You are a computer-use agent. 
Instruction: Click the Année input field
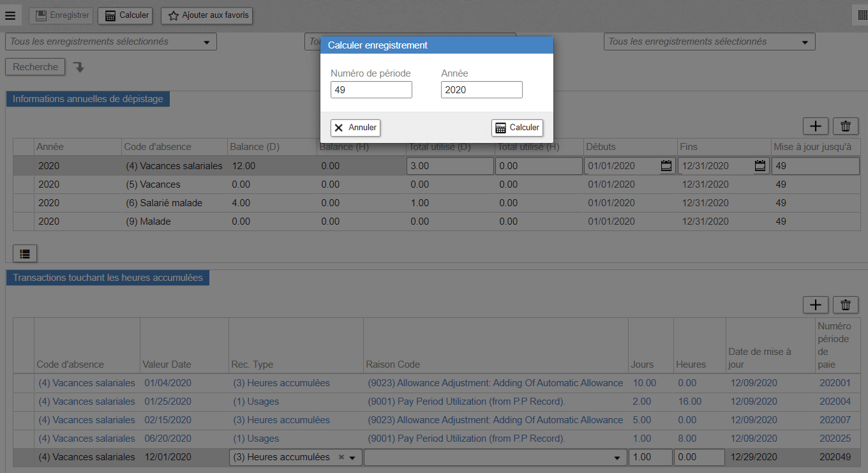[481, 90]
